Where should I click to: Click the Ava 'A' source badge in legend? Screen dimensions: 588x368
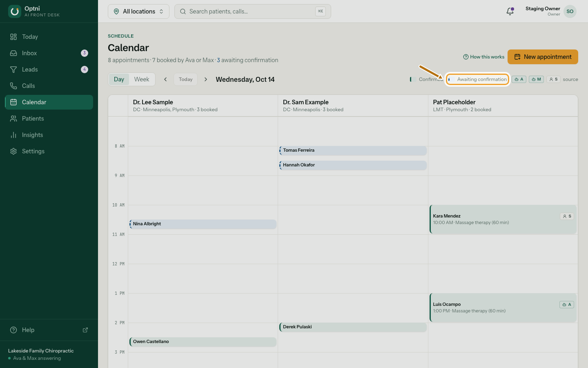[x=519, y=79]
